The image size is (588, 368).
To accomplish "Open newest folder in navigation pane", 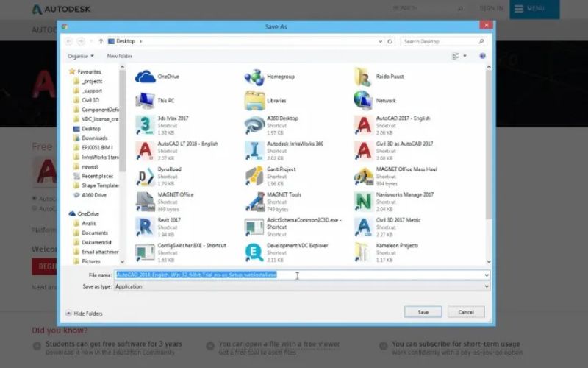I will click(86, 166).
